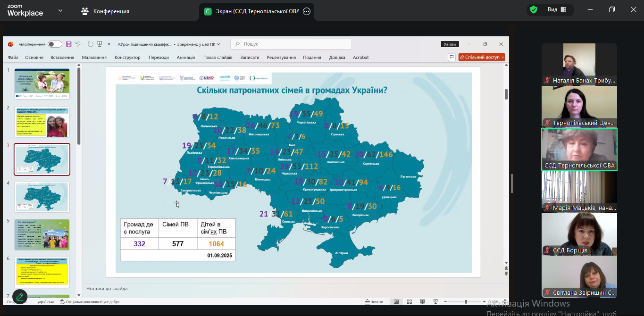This screenshot has height=316, width=644.
Task: Click the Увійти sign-in button
Action: [x=450, y=44]
